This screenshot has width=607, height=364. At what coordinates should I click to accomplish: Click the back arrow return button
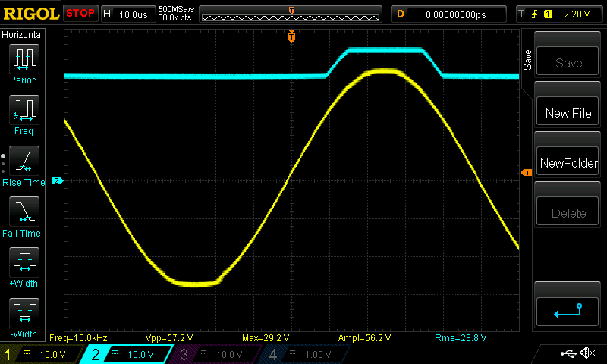pos(568,312)
